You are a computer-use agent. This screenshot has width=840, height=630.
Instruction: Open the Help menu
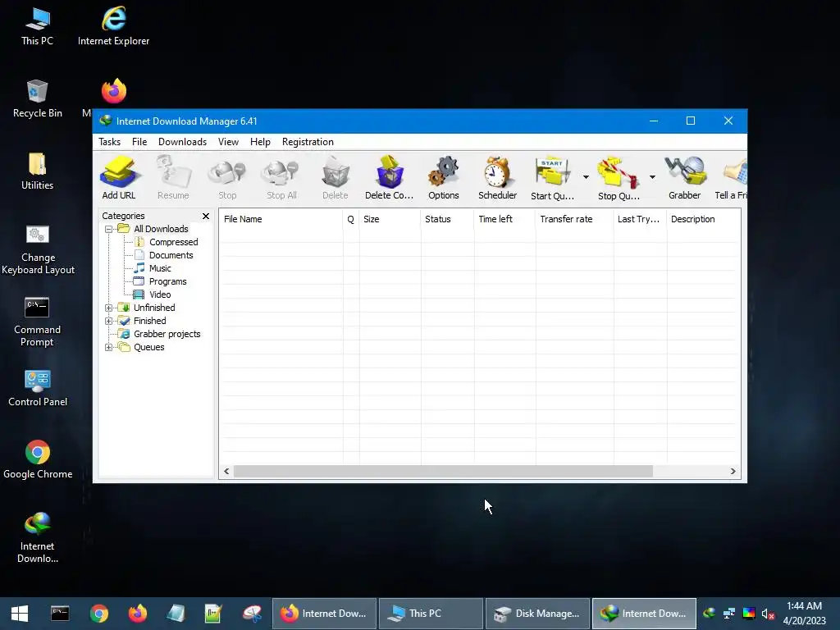coord(260,142)
